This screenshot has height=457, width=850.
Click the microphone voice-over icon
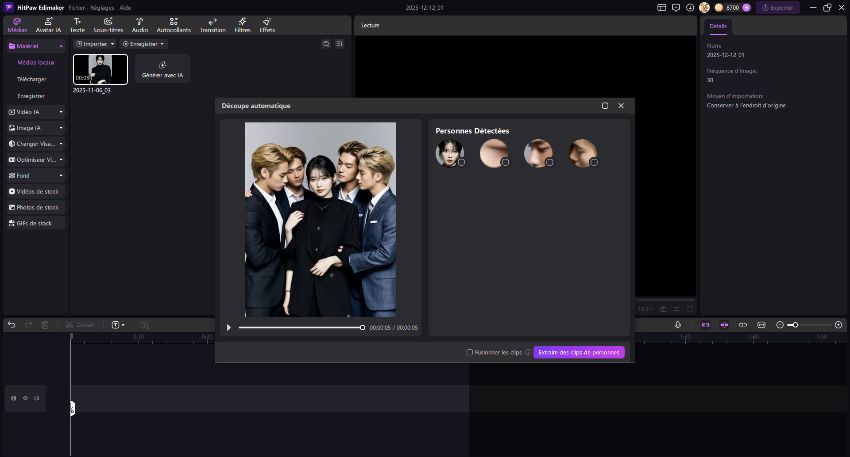[677, 325]
